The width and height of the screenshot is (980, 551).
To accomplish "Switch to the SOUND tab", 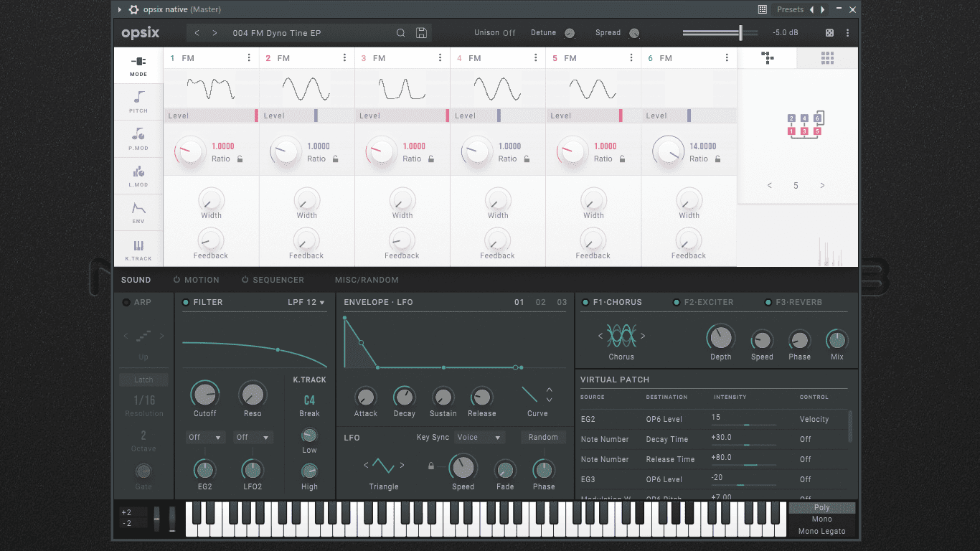I will (136, 280).
